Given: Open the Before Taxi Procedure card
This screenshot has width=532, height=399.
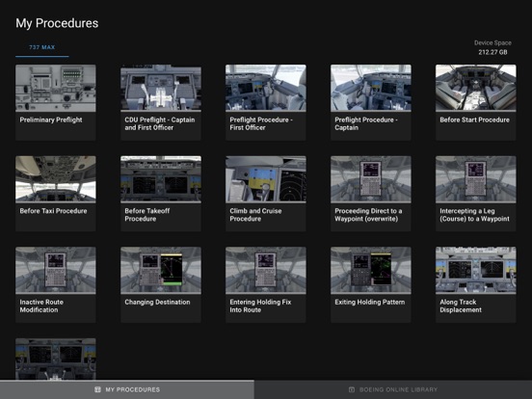Looking at the screenshot, I should point(56,194).
